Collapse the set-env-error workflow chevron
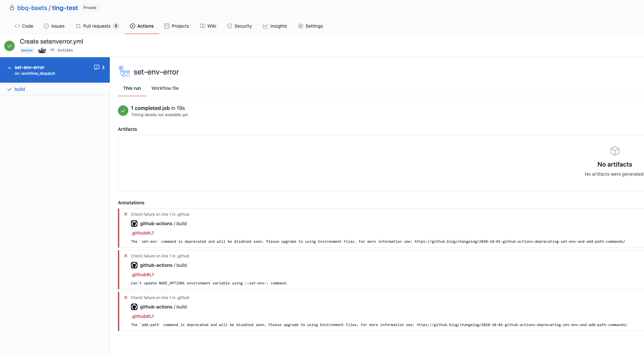This screenshot has width=644, height=355. coord(9,68)
